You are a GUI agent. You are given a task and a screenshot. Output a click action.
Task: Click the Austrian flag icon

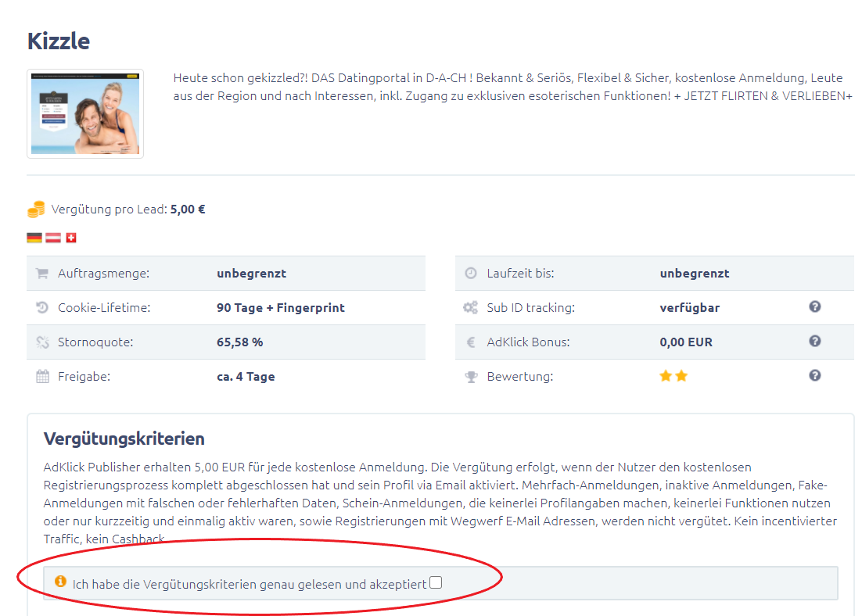pyautogui.click(x=52, y=238)
